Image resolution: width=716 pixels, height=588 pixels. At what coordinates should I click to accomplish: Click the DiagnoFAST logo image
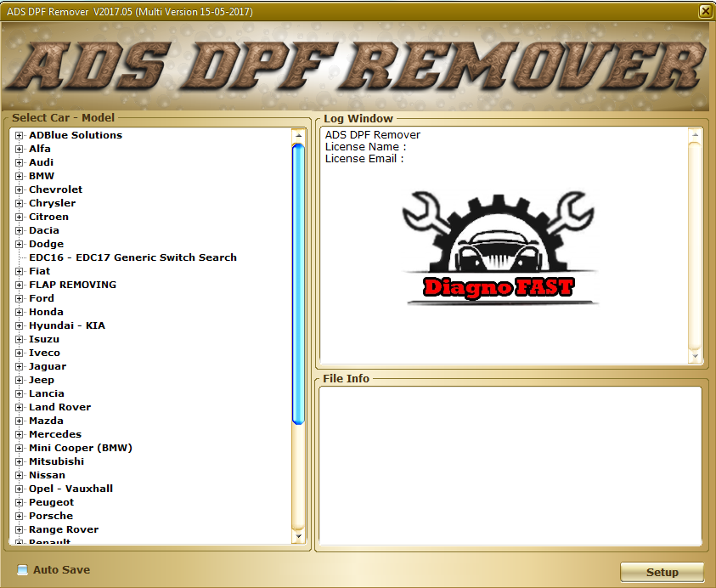tap(500, 248)
